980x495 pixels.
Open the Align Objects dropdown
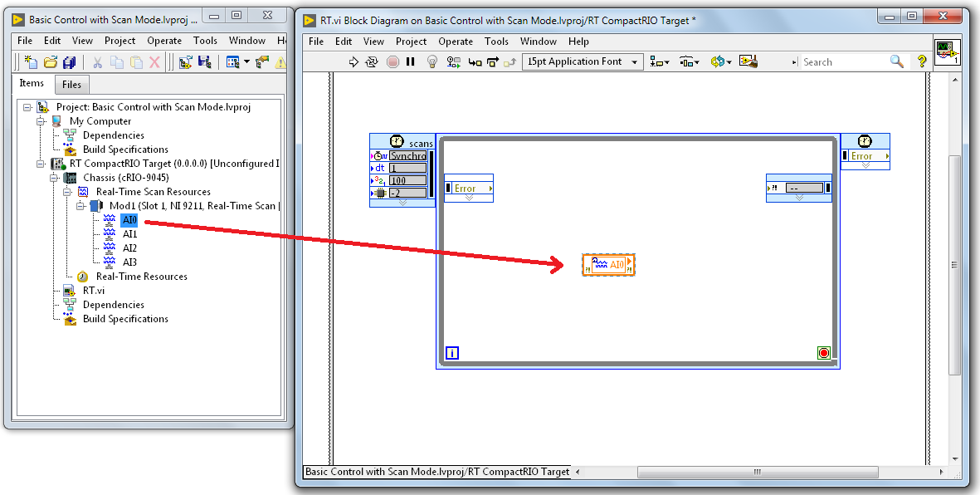[x=660, y=61]
